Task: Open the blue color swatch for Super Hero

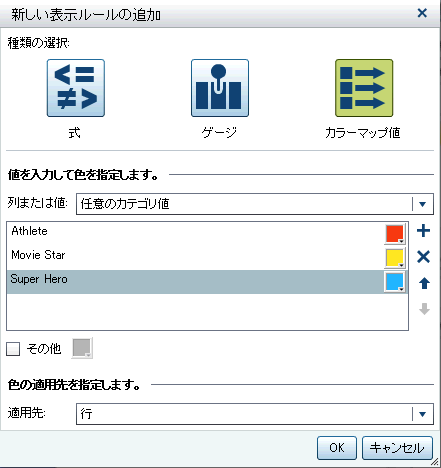Action: tap(395, 282)
